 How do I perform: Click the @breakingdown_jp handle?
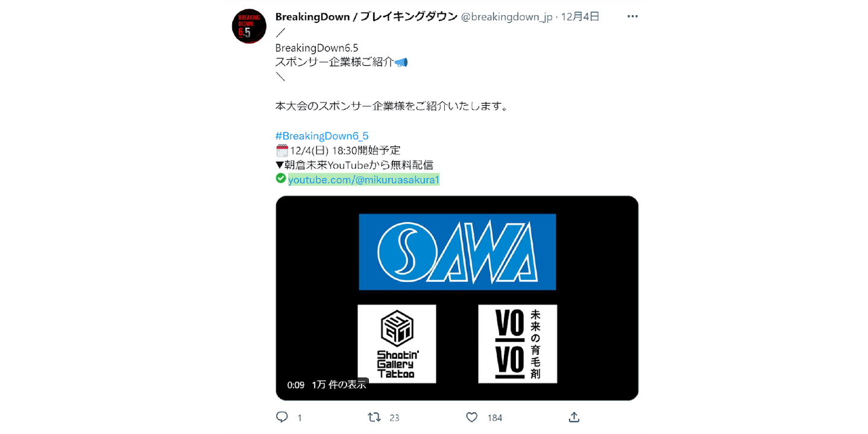pyautogui.click(x=507, y=17)
